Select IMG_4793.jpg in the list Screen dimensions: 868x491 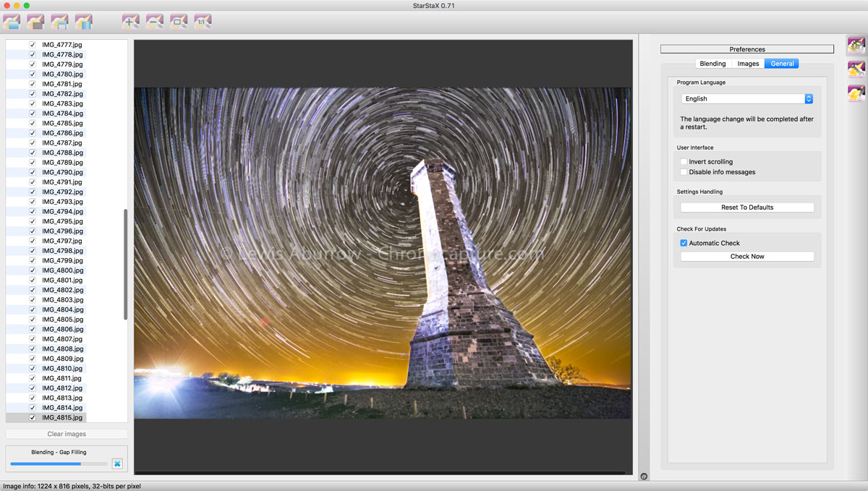click(62, 202)
